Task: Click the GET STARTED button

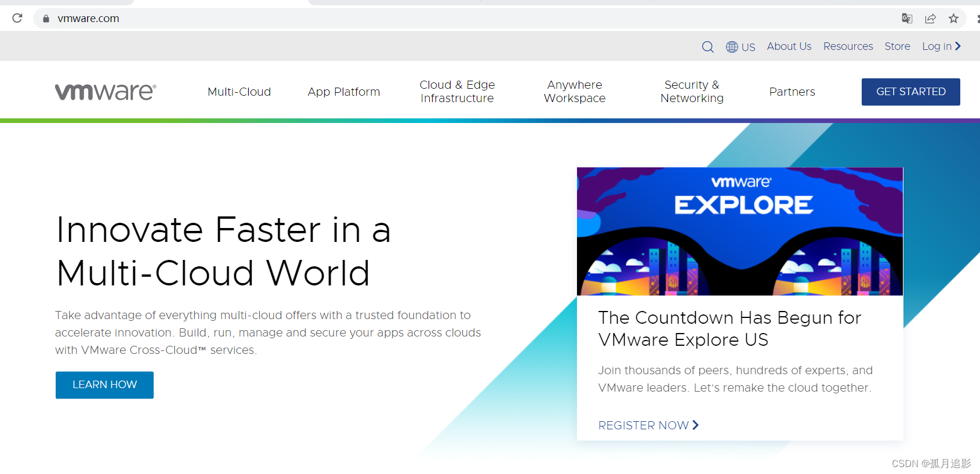Action: [x=911, y=92]
